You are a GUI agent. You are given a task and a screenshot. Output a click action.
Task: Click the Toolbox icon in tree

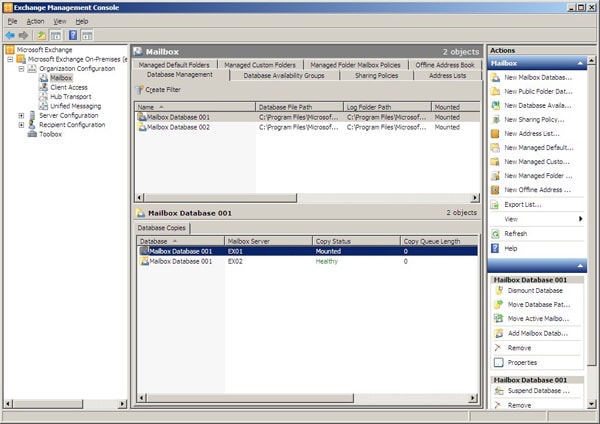coord(32,134)
